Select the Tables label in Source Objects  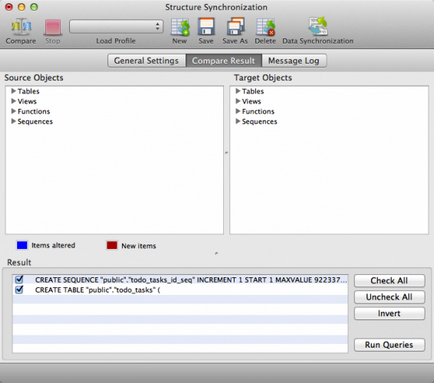pyautogui.click(x=28, y=91)
